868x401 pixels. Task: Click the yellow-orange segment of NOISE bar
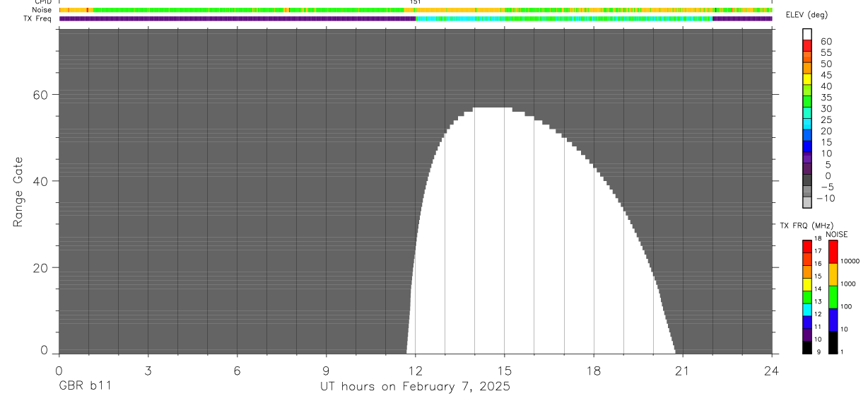[833, 274]
